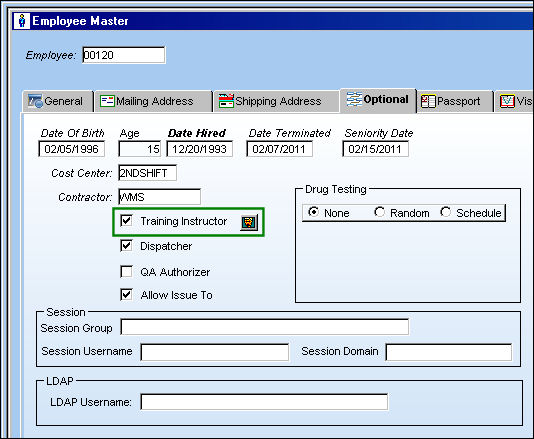Select Random drug testing radio button
Viewport: 534px width, 439px height.
pyautogui.click(x=379, y=212)
